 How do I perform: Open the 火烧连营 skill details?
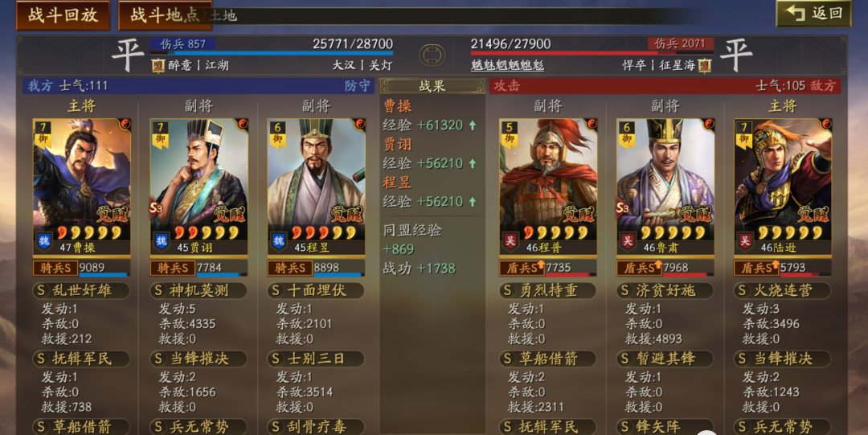(782, 290)
